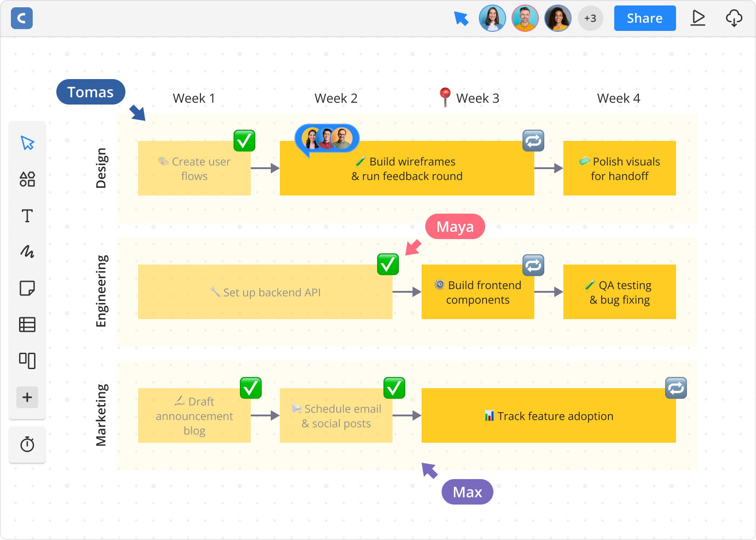The height and width of the screenshot is (540, 756).
Task: Click the red pin marker beside Week 3
Action: coord(445,96)
